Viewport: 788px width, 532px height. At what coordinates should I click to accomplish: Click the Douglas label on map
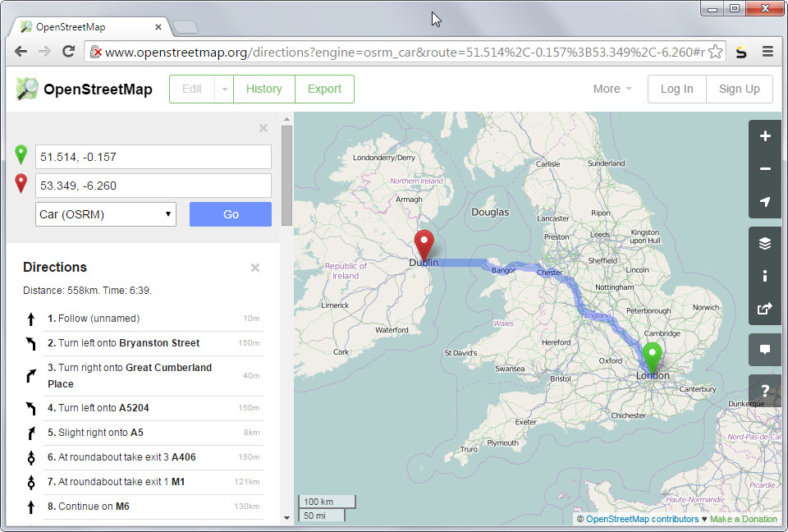pyautogui.click(x=490, y=212)
